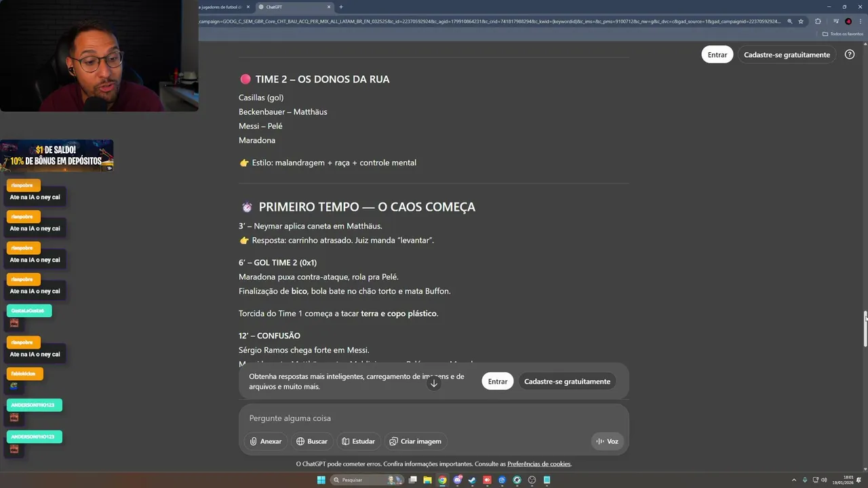The image size is (868, 488).
Task: Click the line Messi – Pelé
Action: click(x=260, y=126)
